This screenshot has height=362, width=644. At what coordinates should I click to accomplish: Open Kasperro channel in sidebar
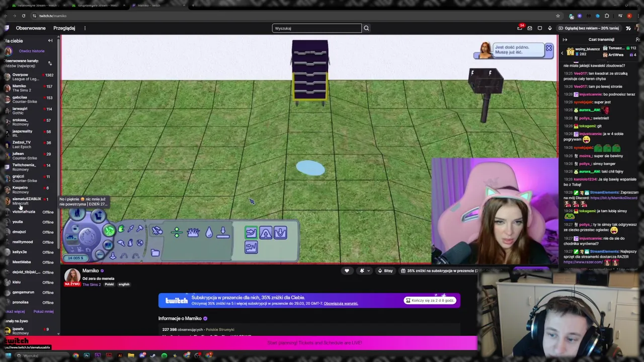tap(30, 190)
